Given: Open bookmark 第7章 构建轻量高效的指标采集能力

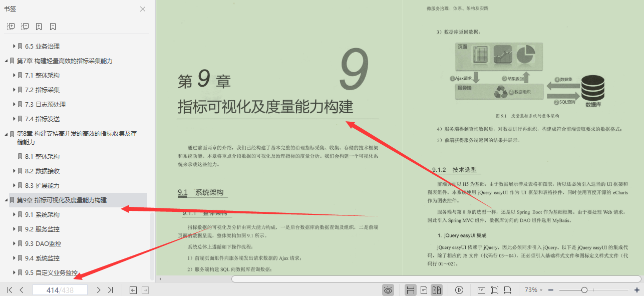Looking at the screenshot, I should [x=65, y=61].
